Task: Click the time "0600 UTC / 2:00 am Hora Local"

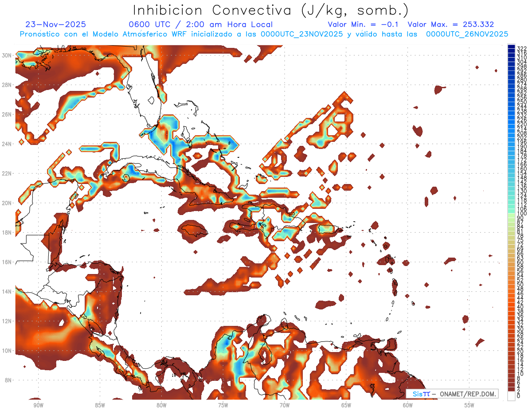Action: [200, 24]
